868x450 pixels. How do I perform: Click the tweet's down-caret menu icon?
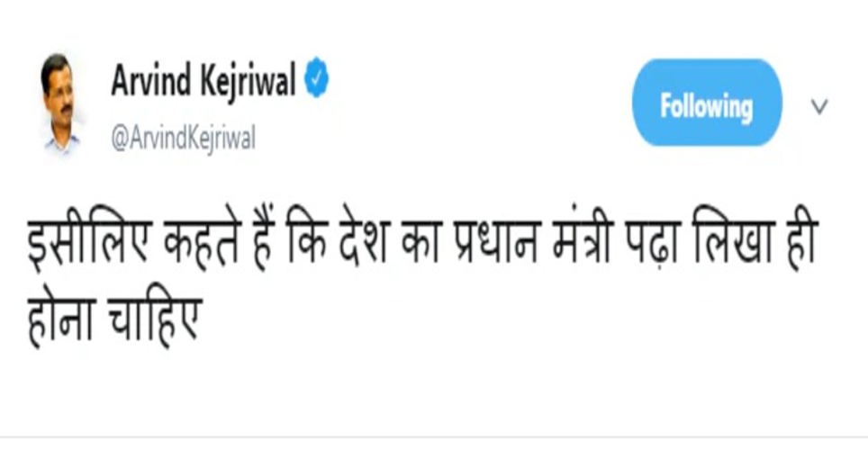click(819, 105)
